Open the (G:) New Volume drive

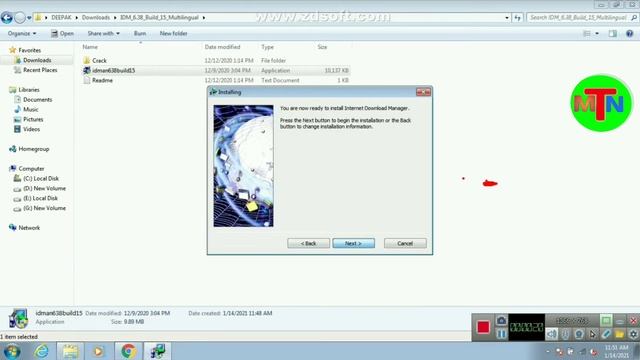(44, 208)
